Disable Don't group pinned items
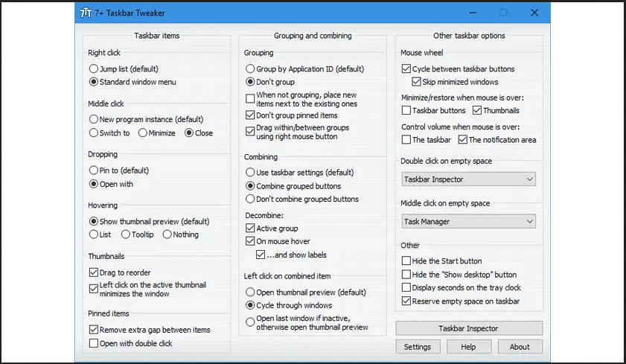 click(250, 115)
